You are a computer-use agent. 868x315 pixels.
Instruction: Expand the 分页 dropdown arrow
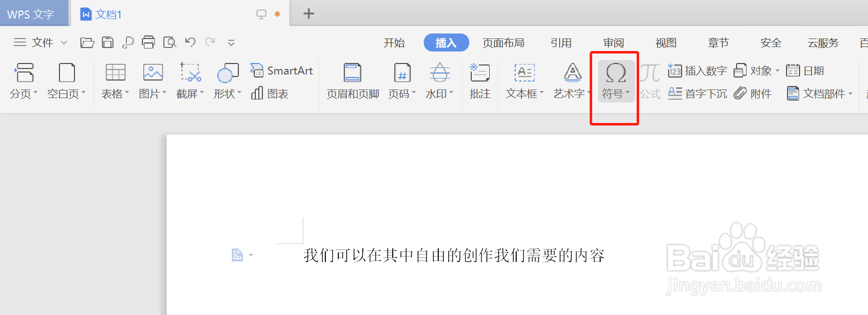[x=35, y=92]
